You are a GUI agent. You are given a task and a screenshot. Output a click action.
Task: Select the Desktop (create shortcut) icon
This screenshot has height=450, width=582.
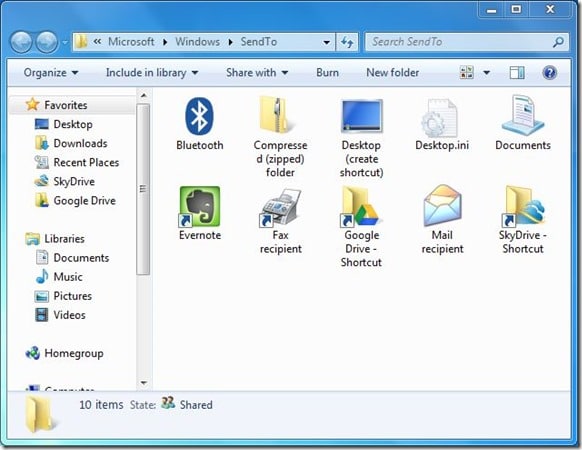click(x=362, y=116)
